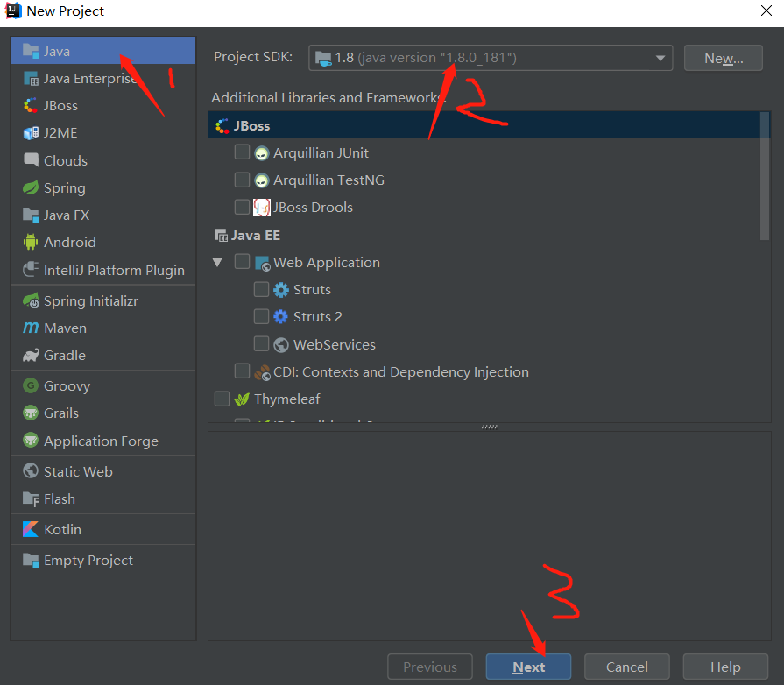Click the Arquillian JUnit alien icon
This screenshot has height=685, width=784.
point(262,153)
